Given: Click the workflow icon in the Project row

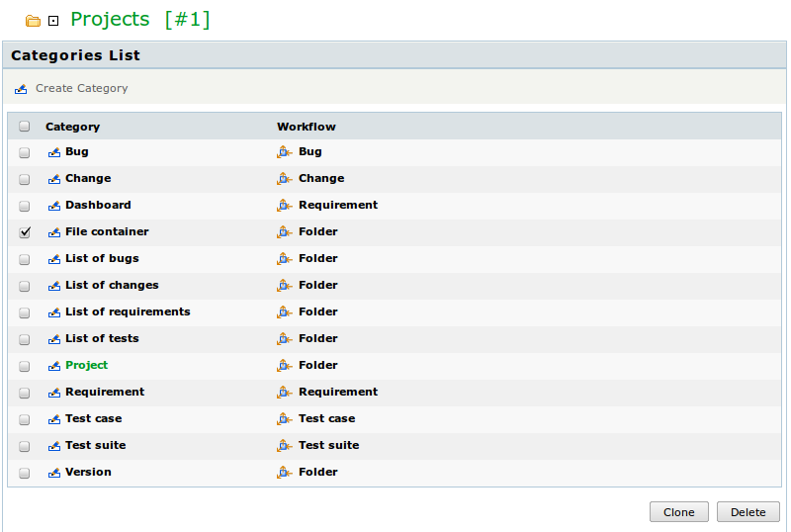Looking at the screenshot, I should (x=285, y=366).
